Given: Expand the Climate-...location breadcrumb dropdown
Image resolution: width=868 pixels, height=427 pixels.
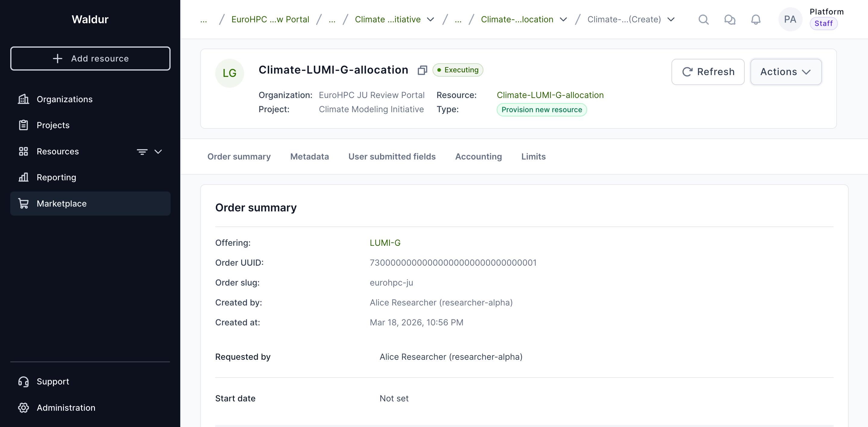Looking at the screenshot, I should [x=563, y=20].
